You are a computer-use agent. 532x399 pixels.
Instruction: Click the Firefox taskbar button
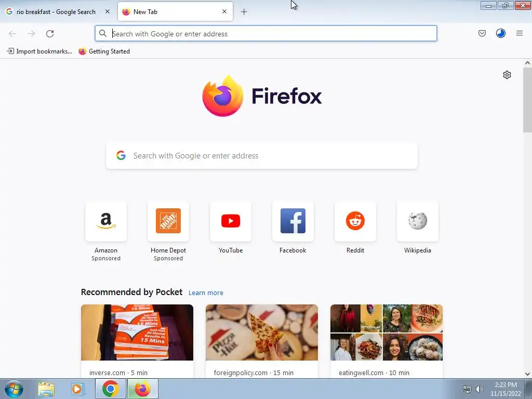(x=142, y=389)
